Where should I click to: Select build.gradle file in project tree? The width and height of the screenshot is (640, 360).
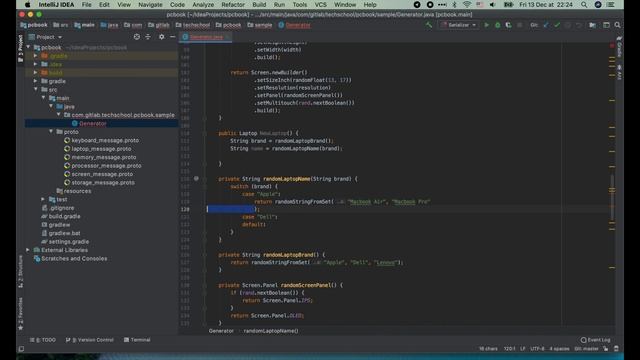click(64, 216)
